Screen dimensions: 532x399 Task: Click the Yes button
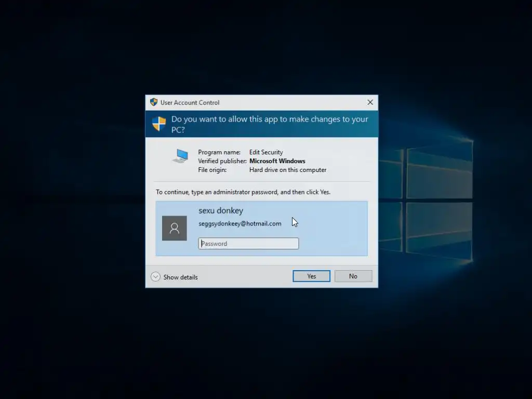(311, 276)
